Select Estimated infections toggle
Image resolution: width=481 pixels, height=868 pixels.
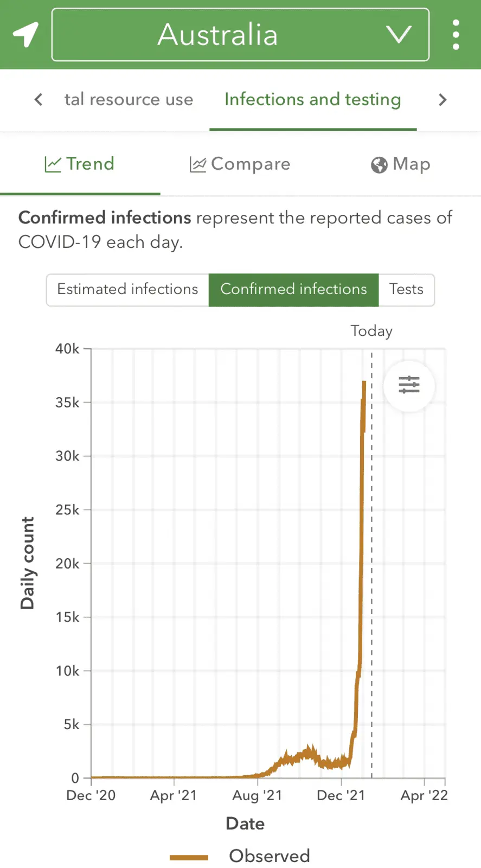point(128,290)
